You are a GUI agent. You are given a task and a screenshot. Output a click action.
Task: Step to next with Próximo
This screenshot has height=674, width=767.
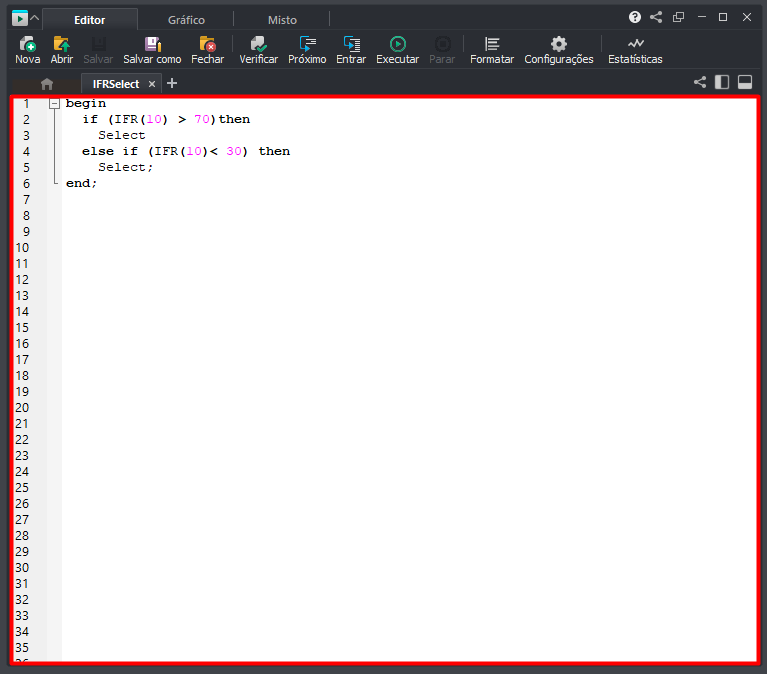point(307,44)
